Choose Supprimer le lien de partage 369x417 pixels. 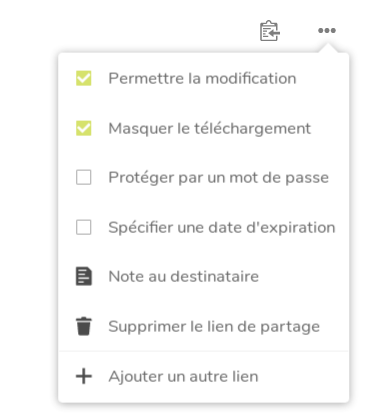pyautogui.click(x=204, y=326)
